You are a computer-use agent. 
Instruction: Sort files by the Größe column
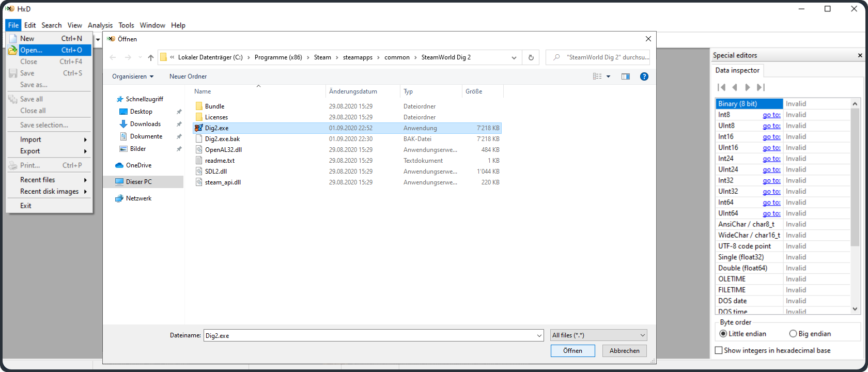coord(483,91)
